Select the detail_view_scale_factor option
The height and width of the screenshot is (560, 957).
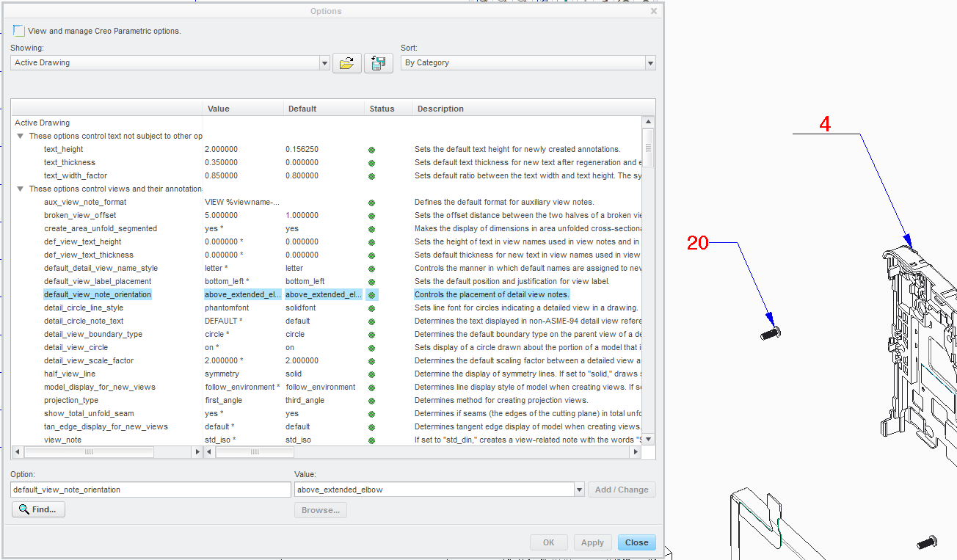[89, 361]
